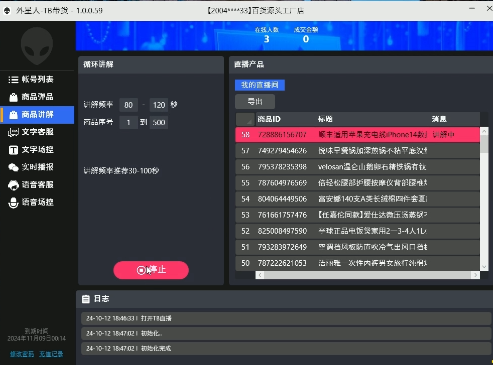The image size is (493, 365).
Task: Select 商品讲解 in the sidebar
Action: coord(37,115)
